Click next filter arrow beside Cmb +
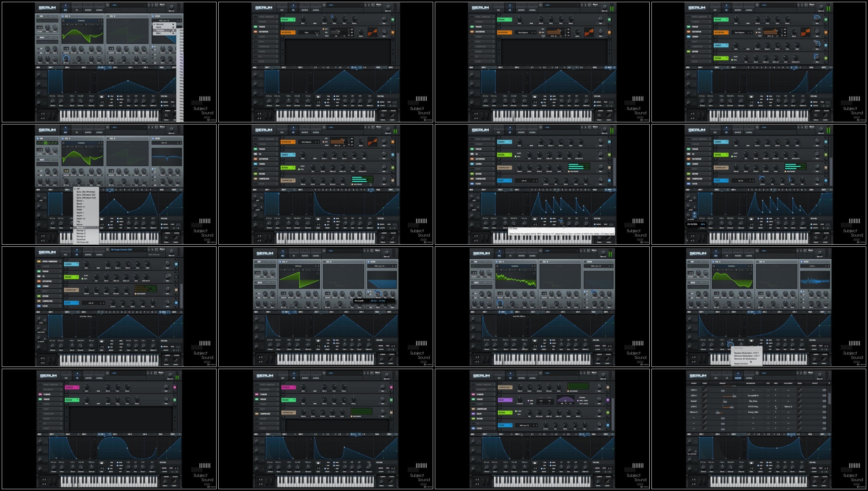868x491 pixels. point(828,266)
